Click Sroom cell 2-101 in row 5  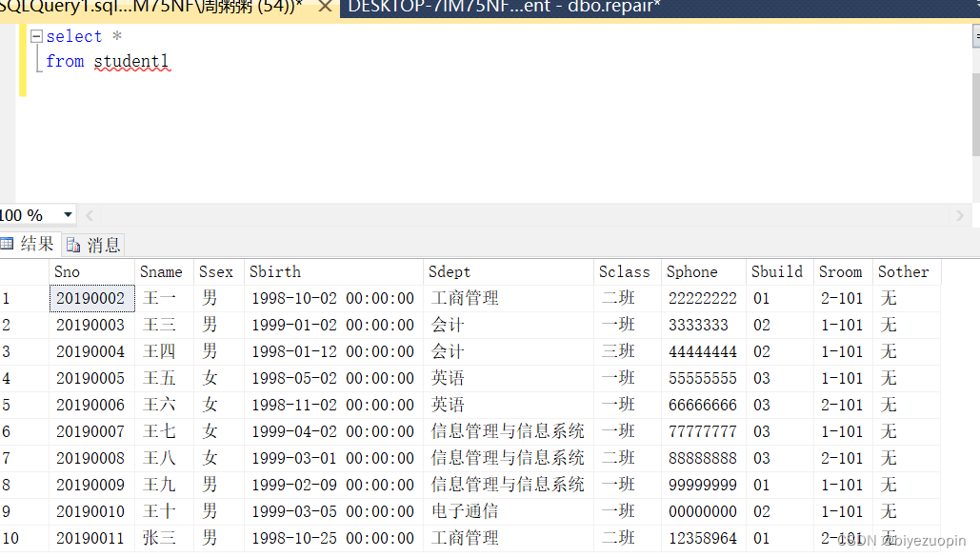843,405
